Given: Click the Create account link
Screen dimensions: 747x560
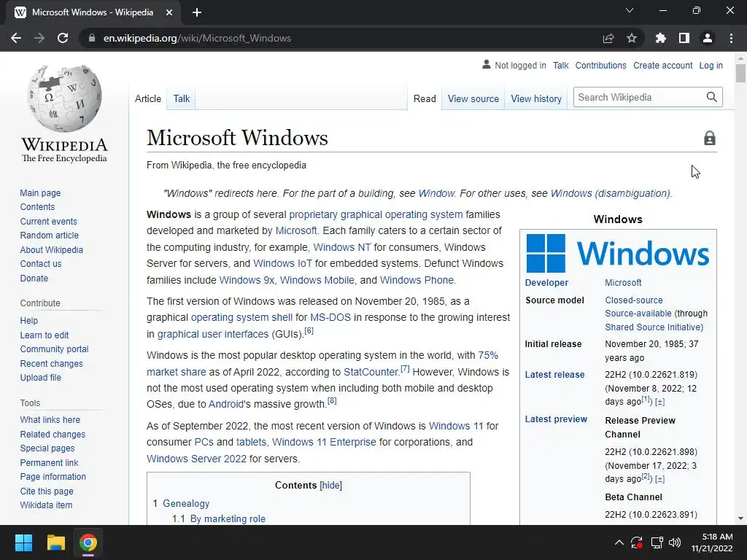Looking at the screenshot, I should coord(662,65).
